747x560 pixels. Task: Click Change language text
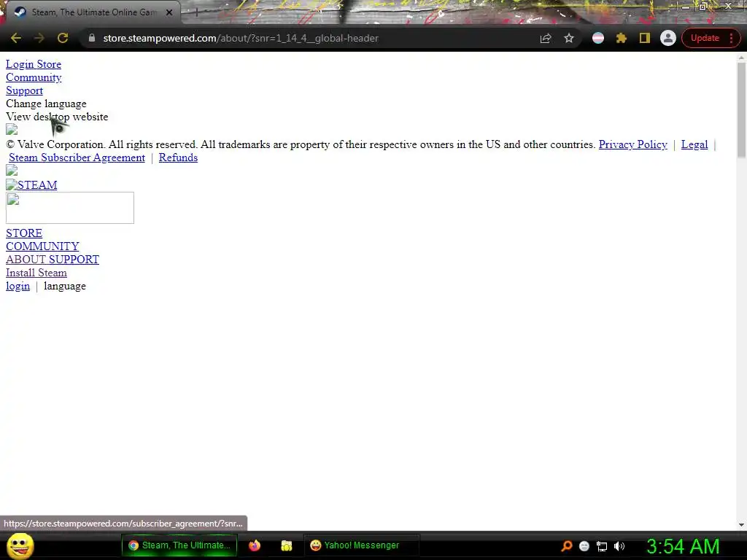pyautogui.click(x=46, y=104)
